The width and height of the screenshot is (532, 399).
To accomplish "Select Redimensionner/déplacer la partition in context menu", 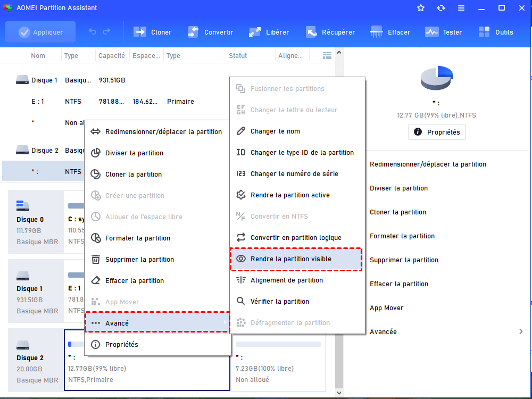I will click(x=158, y=131).
